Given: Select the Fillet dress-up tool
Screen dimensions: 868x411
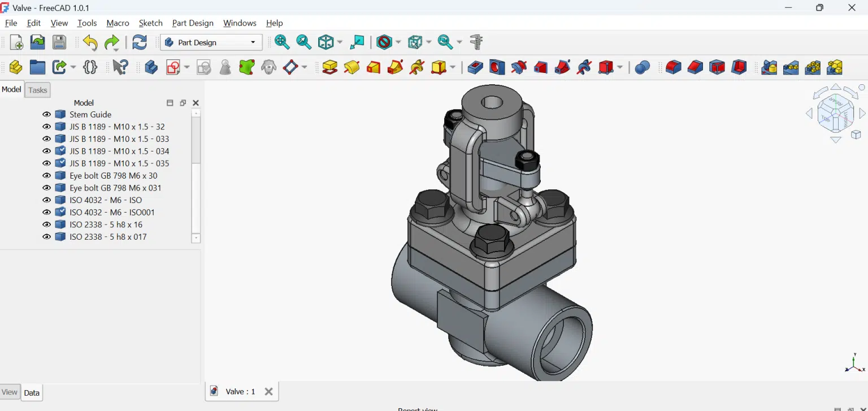Looking at the screenshot, I should (672, 66).
